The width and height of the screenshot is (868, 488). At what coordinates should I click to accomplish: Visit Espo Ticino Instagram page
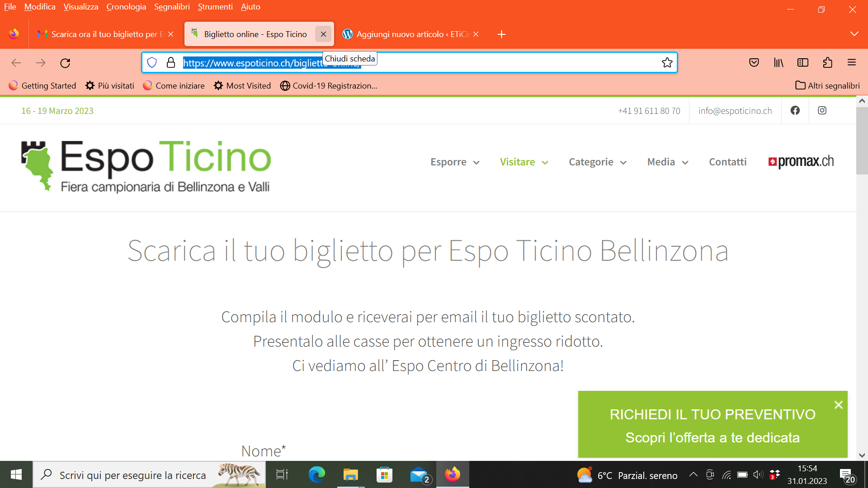(x=822, y=111)
